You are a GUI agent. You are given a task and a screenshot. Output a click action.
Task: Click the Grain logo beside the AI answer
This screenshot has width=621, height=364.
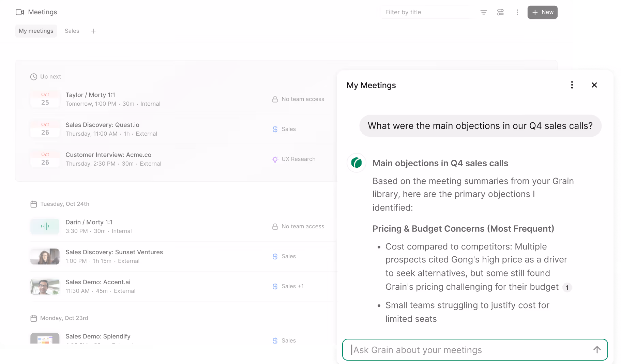tap(356, 163)
